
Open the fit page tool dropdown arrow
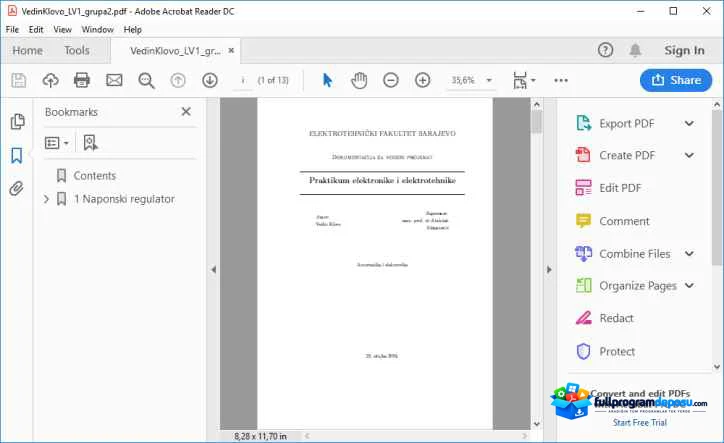pyautogui.click(x=533, y=80)
